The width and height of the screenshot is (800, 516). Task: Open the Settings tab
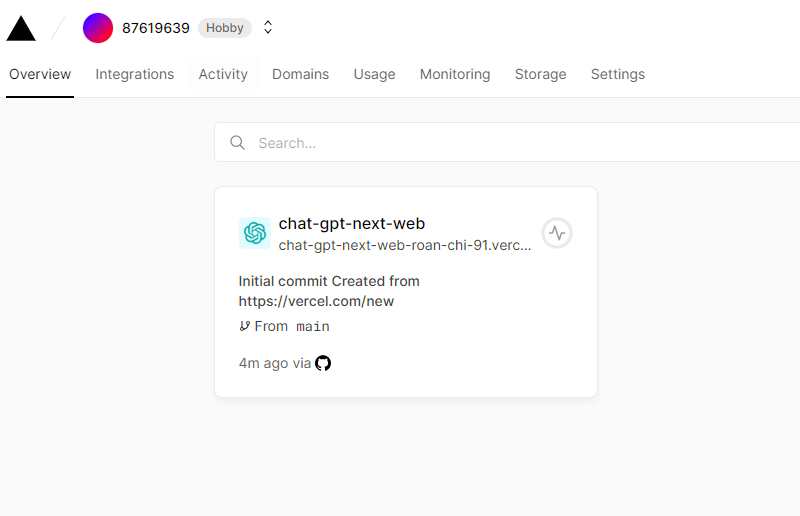(617, 74)
